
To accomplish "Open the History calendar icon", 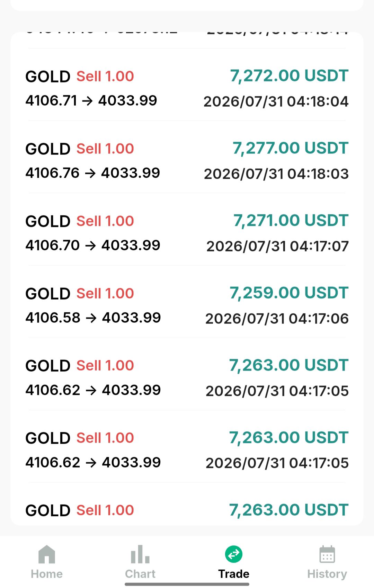I will tap(327, 554).
